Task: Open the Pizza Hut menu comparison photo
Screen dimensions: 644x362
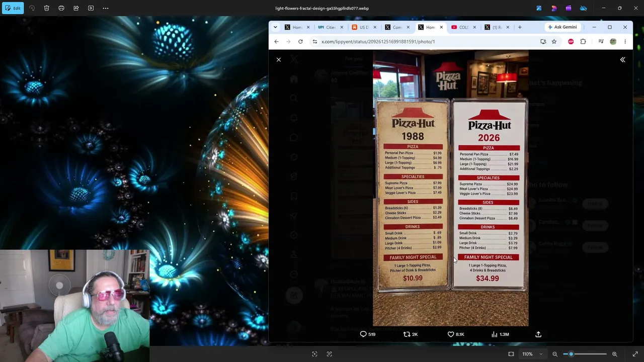Action: tap(451, 188)
